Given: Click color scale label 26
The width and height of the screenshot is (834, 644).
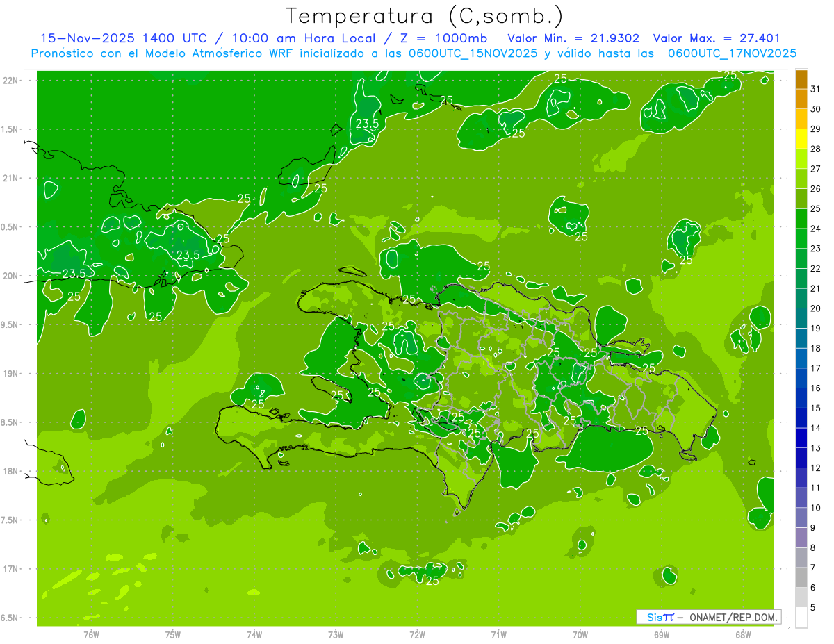Looking at the screenshot, I should pyautogui.click(x=815, y=188).
